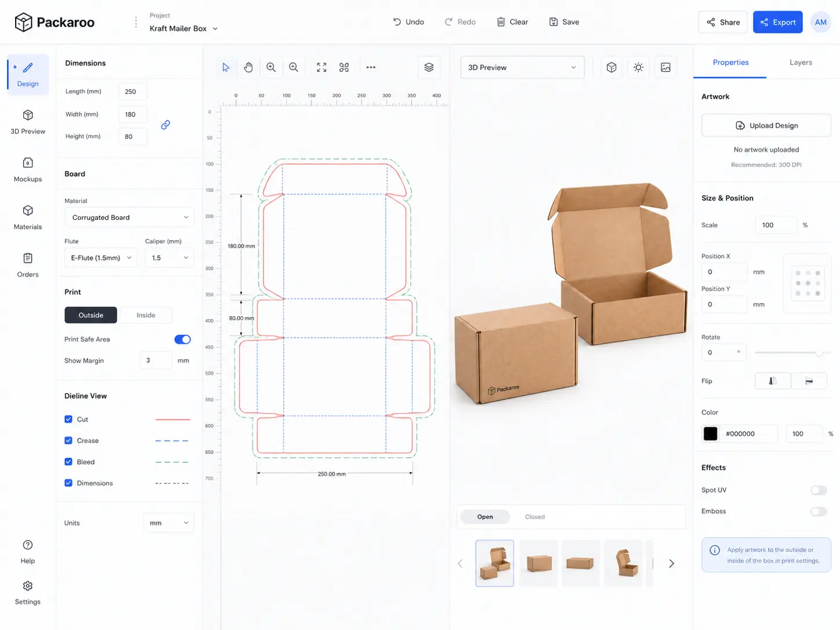
Task: Clear the design
Action: tap(513, 22)
